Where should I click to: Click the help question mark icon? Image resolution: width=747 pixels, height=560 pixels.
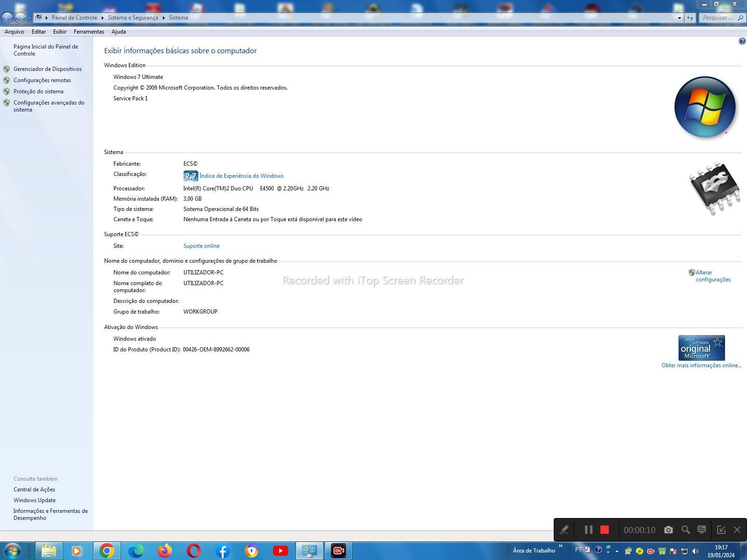pos(742,41)
